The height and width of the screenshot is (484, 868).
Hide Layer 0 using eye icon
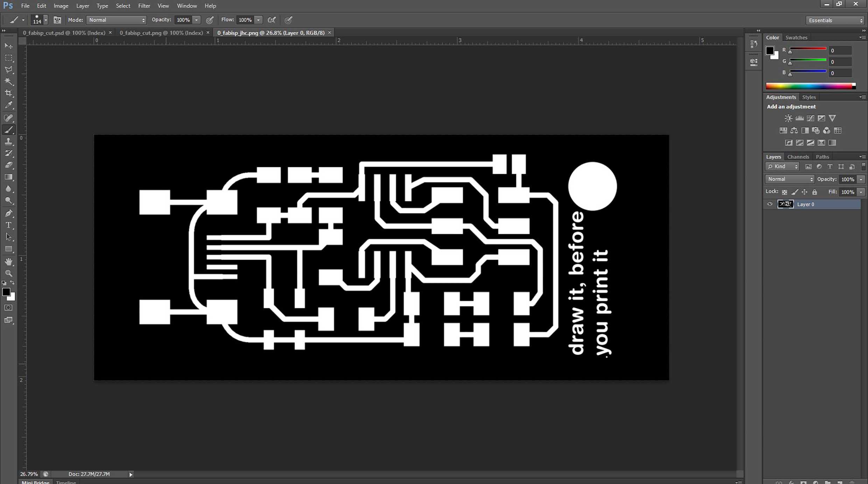770,204
